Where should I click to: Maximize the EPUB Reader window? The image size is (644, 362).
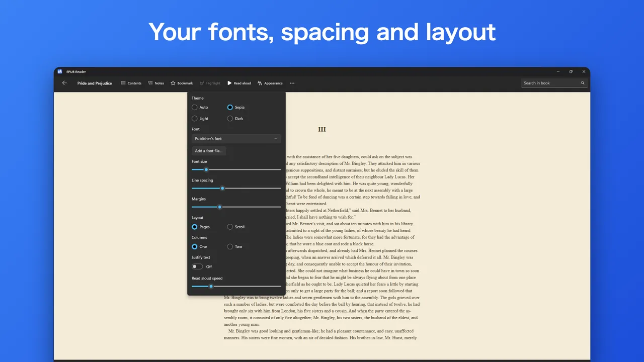571,71
